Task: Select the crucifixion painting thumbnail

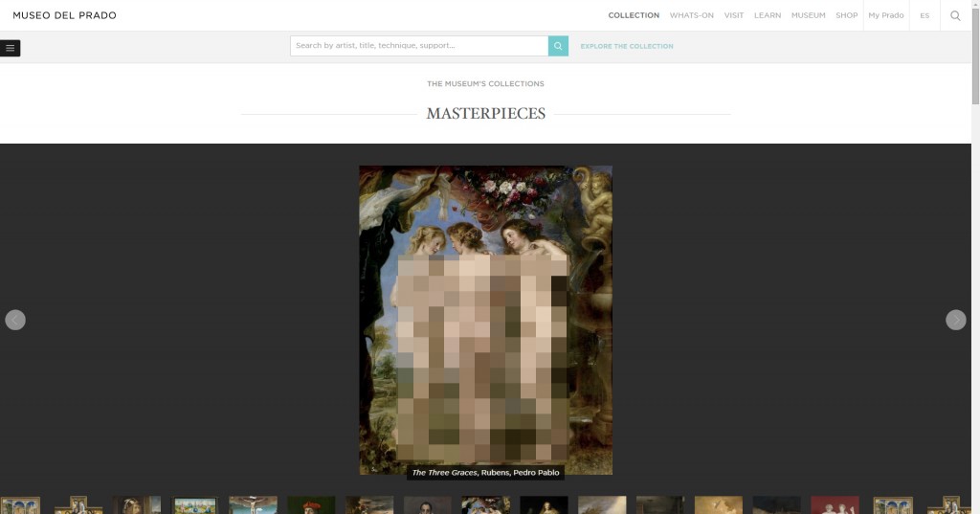Action: point(253,505)
